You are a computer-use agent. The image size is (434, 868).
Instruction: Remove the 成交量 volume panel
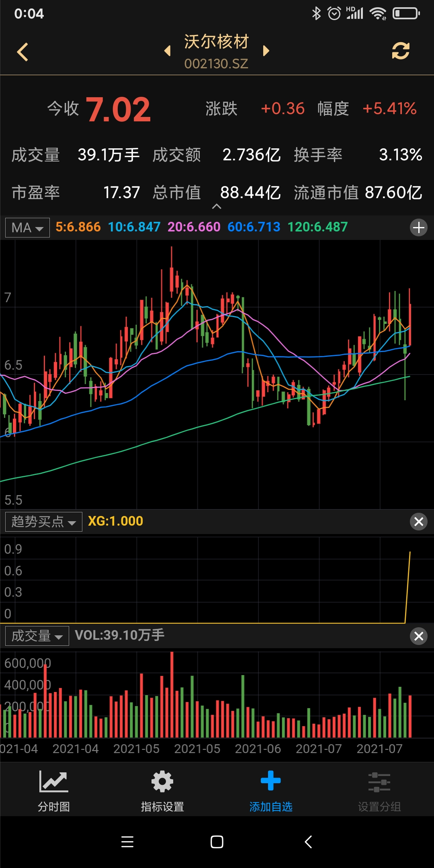click(x=418, y=636)
